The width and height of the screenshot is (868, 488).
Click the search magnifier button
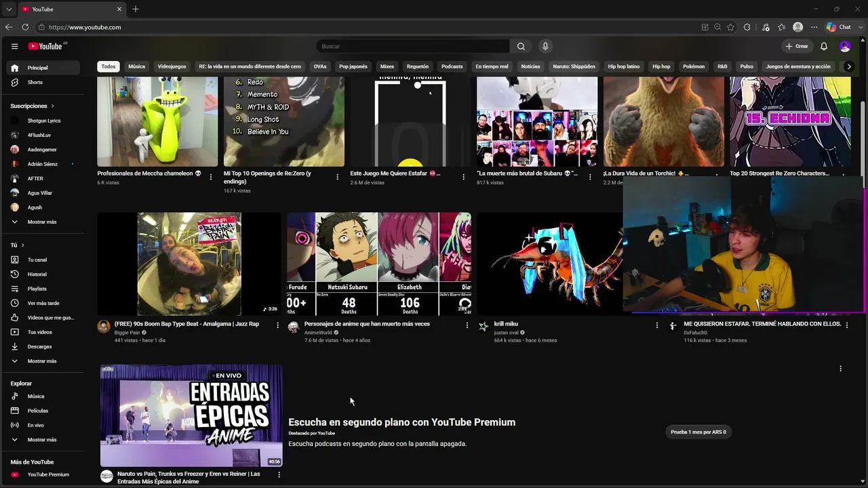coord(521,46)
